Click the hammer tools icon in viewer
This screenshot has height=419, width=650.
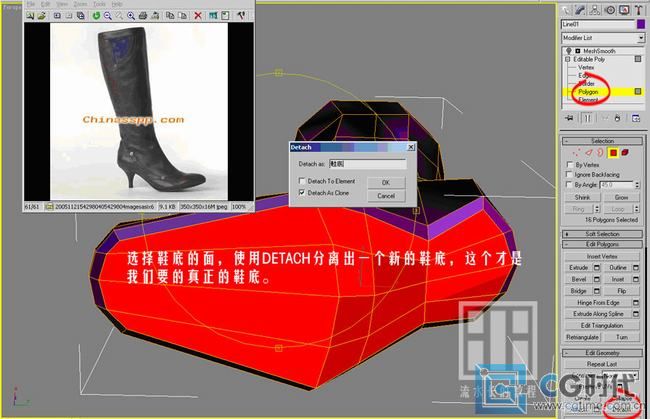tap(241, 16)
